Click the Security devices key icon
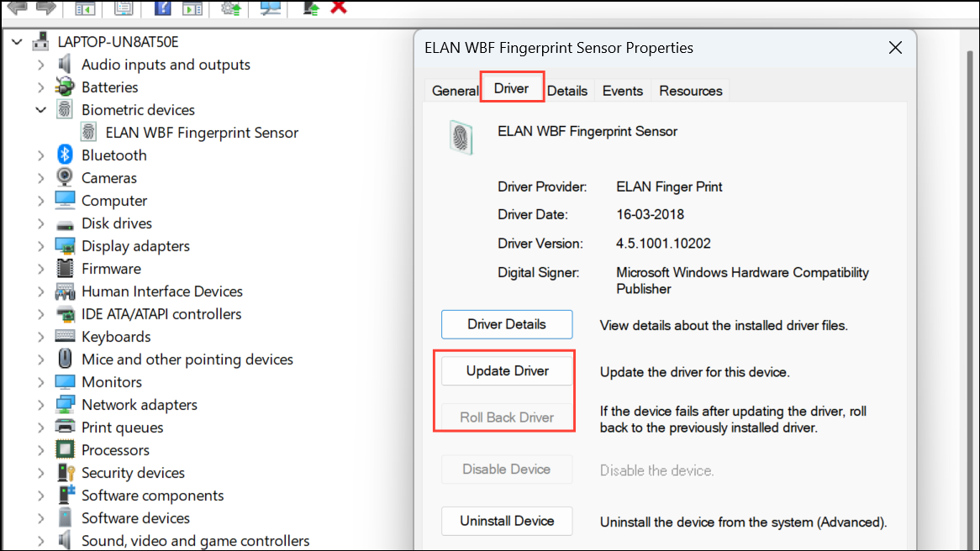Image resolution: width=980 pixels, height=551 pixels. pyautogui.click(x=66, y=472)
